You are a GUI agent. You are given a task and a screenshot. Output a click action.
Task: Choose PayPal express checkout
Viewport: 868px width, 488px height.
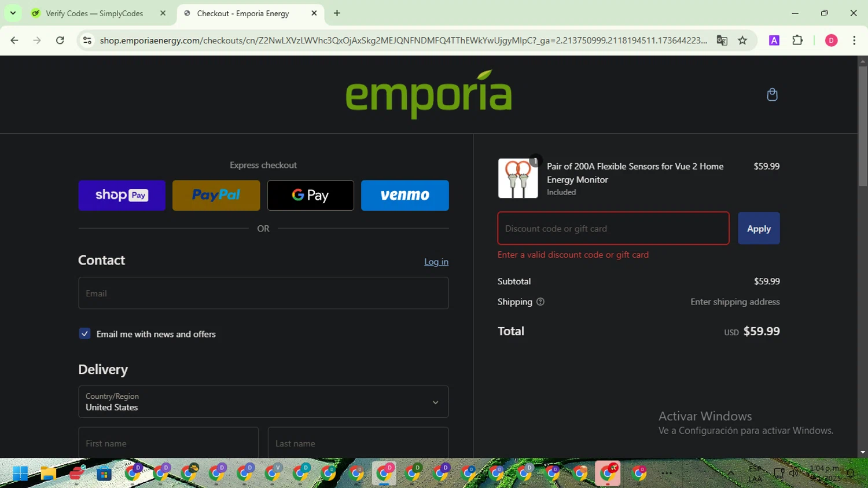coord(216,195)
